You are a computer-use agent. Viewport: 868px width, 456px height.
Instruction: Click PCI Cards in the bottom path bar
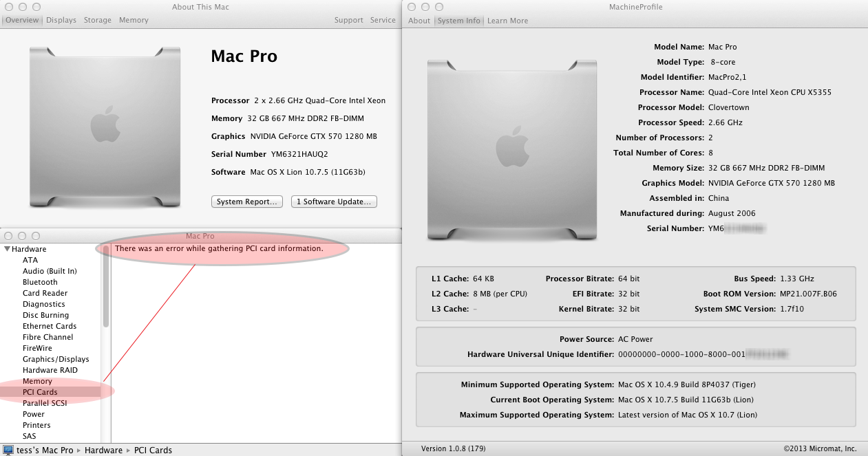pyautogui.click(x=153, y=450)
